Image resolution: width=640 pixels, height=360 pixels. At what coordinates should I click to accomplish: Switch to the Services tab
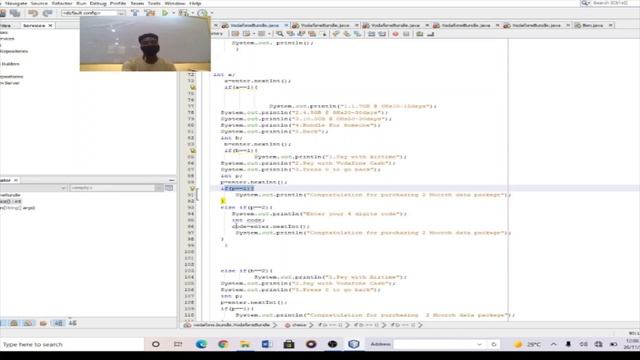(x=34, y=25)
